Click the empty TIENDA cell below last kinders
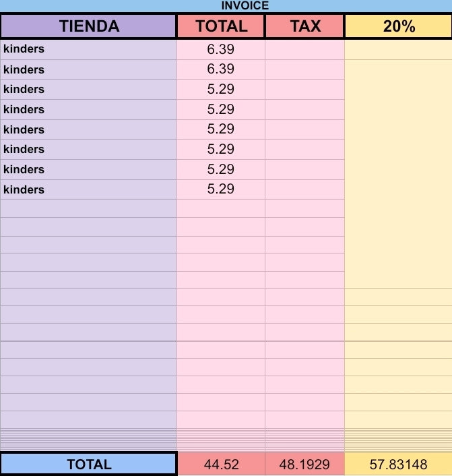 pos(88,208)
